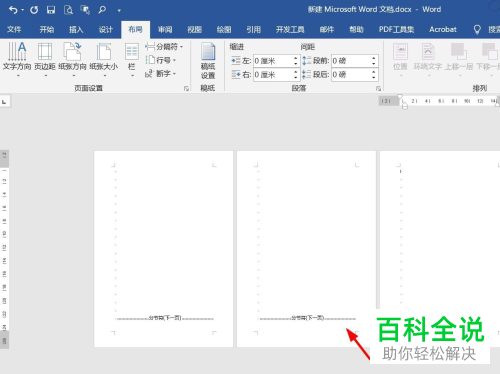Switch to the 设计 tab
The height and width of the screenshot is (374, 500).
106,30
